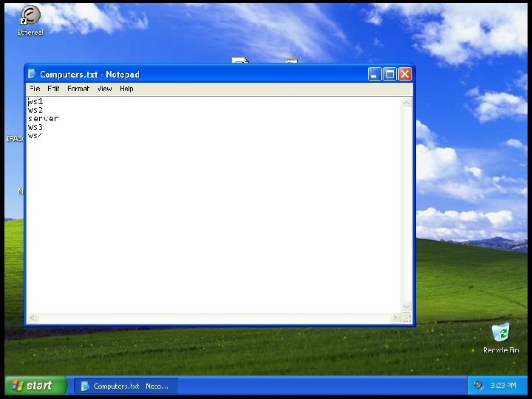
Task: Maximize the Notepad window
Action: click(389, 74)
